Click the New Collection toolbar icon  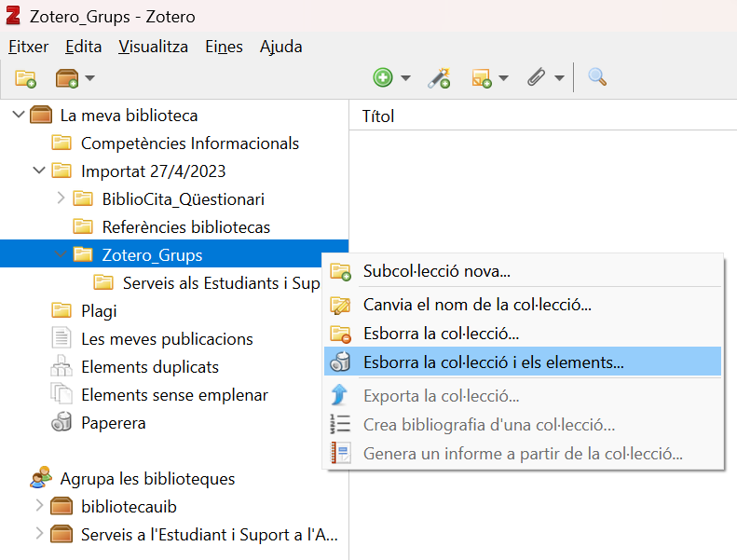25,78
